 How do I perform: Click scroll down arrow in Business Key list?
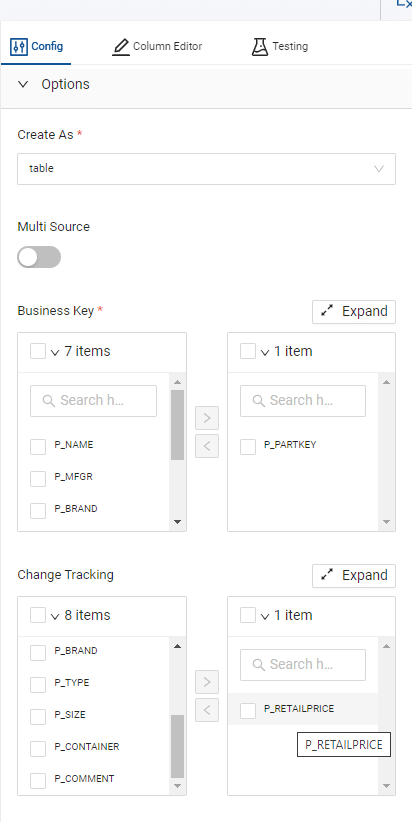[x=177, y=522]
